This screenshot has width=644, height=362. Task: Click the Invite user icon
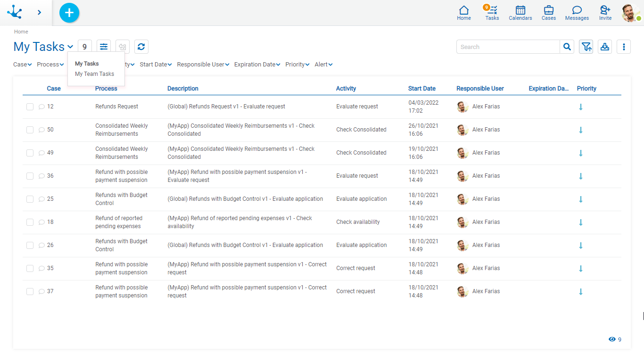605,13
